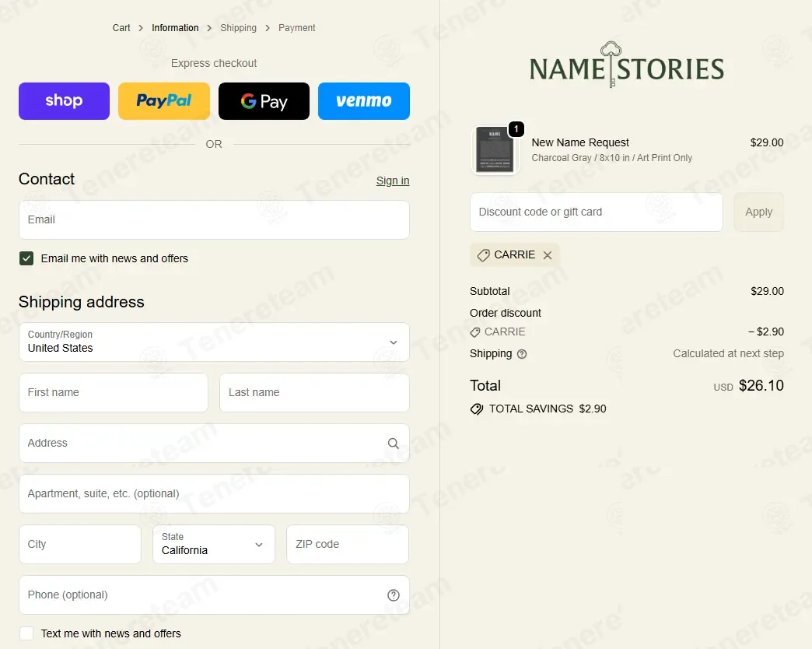The width and height of the screenshot is (812, 649).
Task: Click the tag icon in the Order discount row
Action: (475, 332)
